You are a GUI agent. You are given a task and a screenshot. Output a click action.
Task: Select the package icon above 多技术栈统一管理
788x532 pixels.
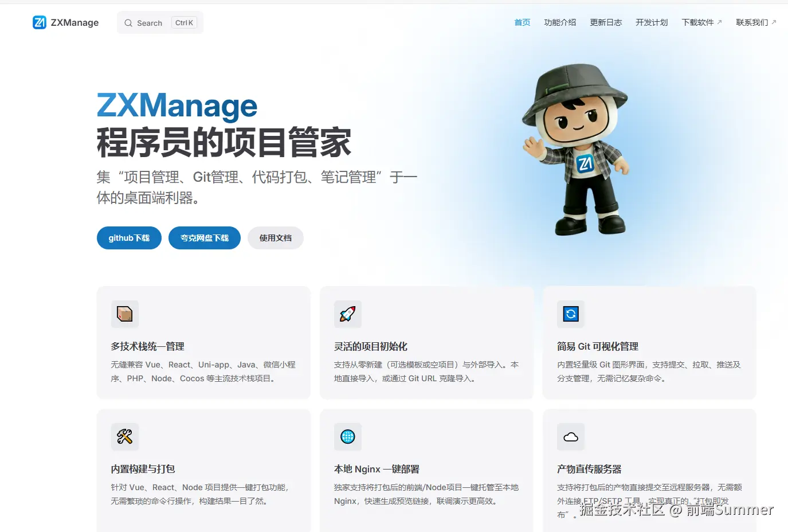124,314
